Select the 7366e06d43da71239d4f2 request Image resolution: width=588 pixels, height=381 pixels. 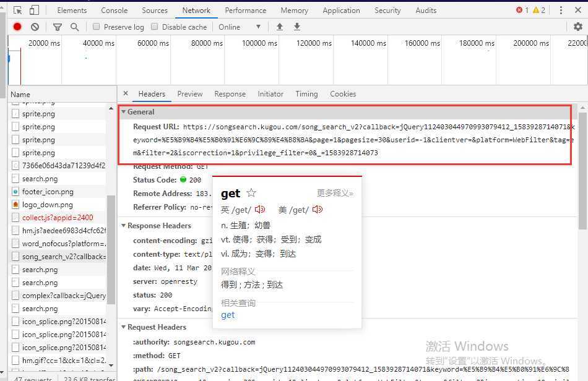(x=58, y=166)
